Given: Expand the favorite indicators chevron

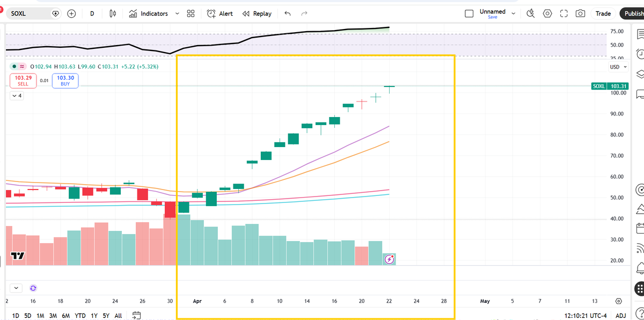Looking at the screenshot, I should click(177, 13).
